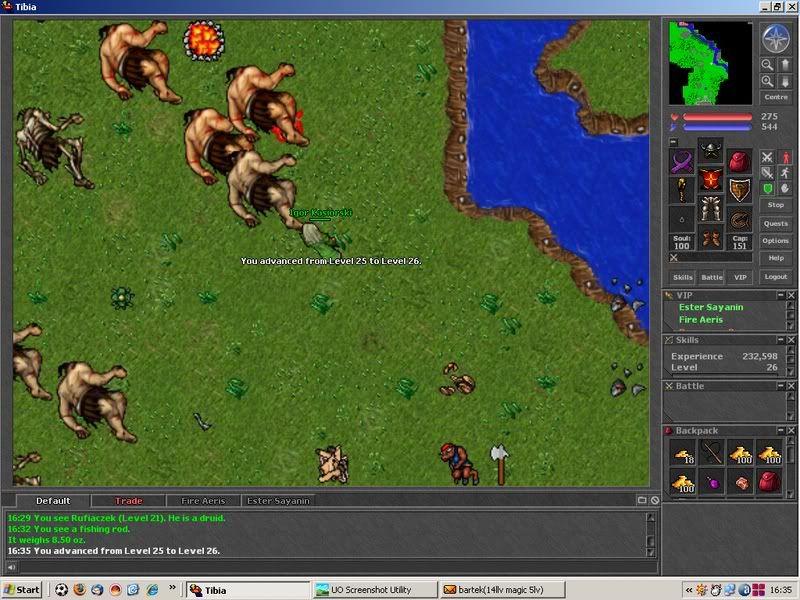This screenshot has height=600, width=800.
Task: Close the Backpack panel
Action: [791, 431]
